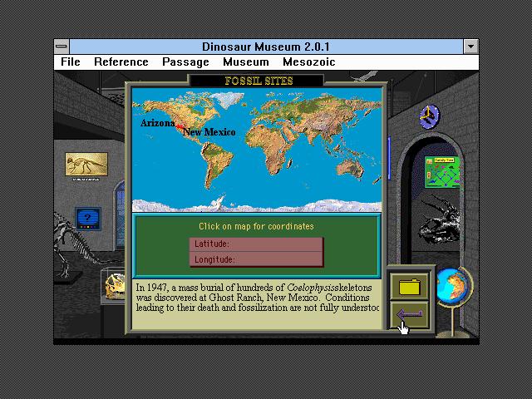Click the Longitude field
Viewport: 532px width, 399px height.
257,259
